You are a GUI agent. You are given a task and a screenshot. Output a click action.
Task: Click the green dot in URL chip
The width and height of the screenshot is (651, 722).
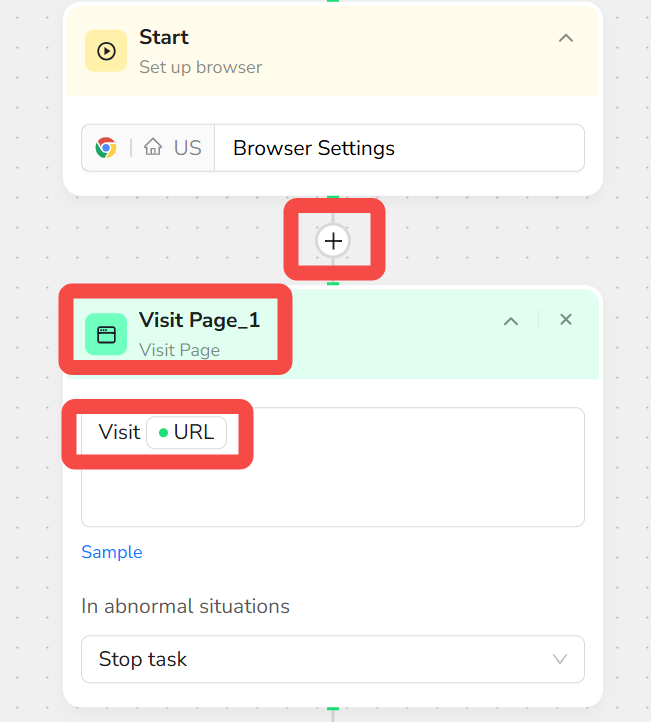point(163,432)
